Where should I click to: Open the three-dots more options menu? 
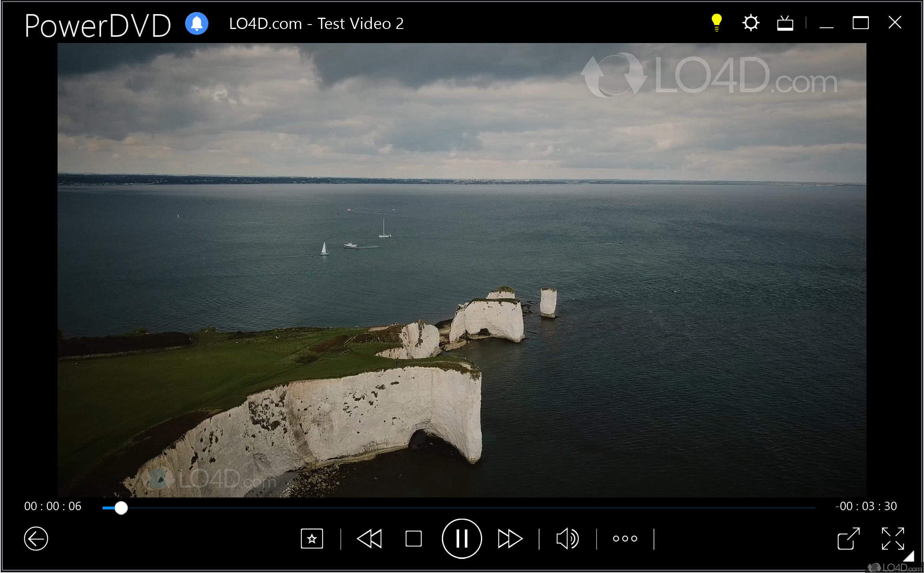point(625,538)
